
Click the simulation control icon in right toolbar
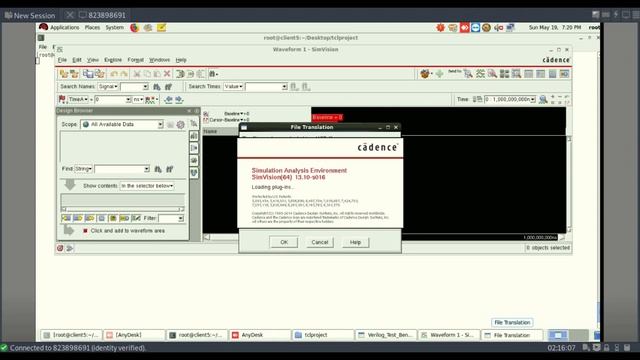[425, 74]
